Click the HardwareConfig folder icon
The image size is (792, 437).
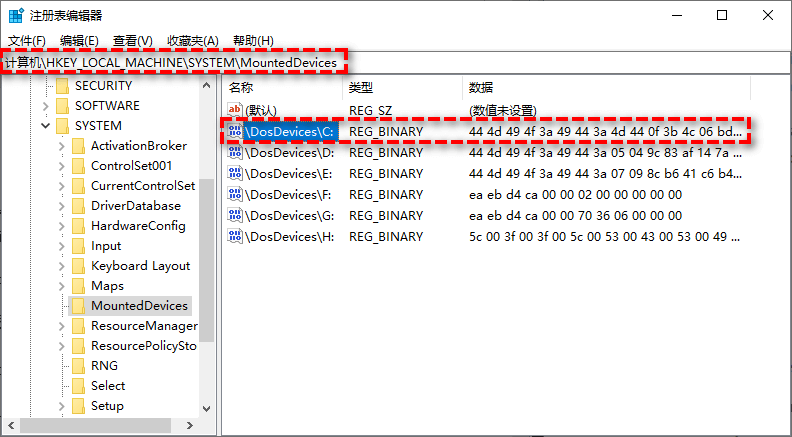point(78,226)
